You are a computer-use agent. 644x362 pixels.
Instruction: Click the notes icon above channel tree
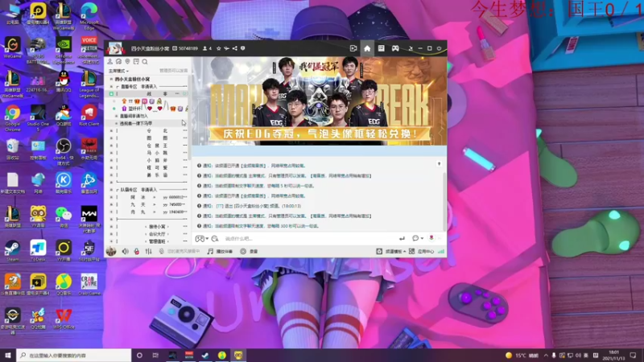pyautogui.click(x=136, y=62)
